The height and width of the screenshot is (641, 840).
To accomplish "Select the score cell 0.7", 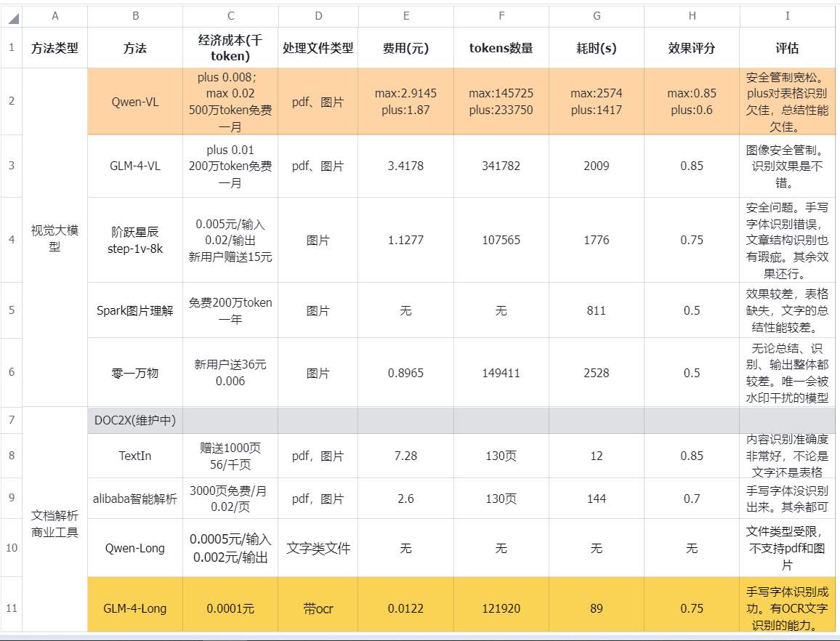I will click(x=692, y=499).
